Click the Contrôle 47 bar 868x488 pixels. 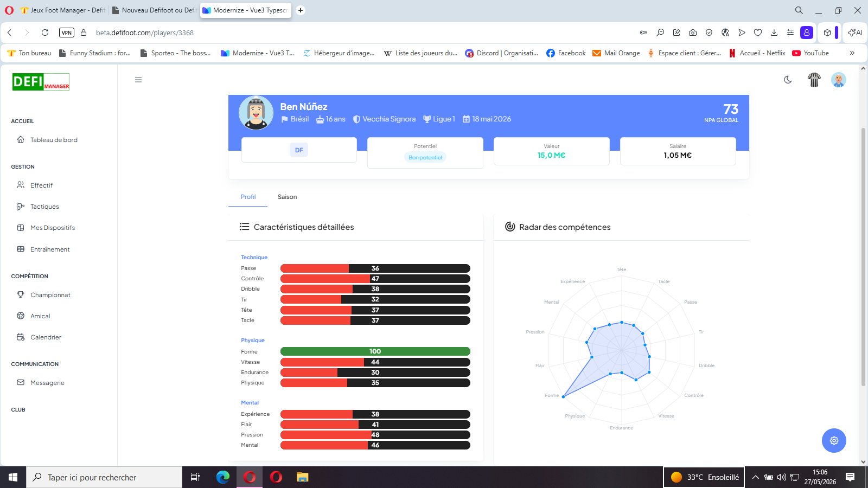point(375,279)
